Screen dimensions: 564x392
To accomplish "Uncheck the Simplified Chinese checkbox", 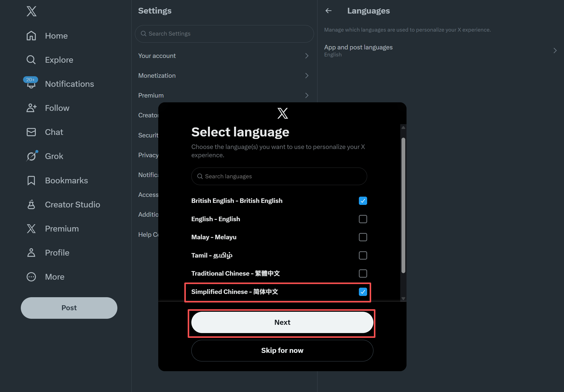I will coord(363,292).
